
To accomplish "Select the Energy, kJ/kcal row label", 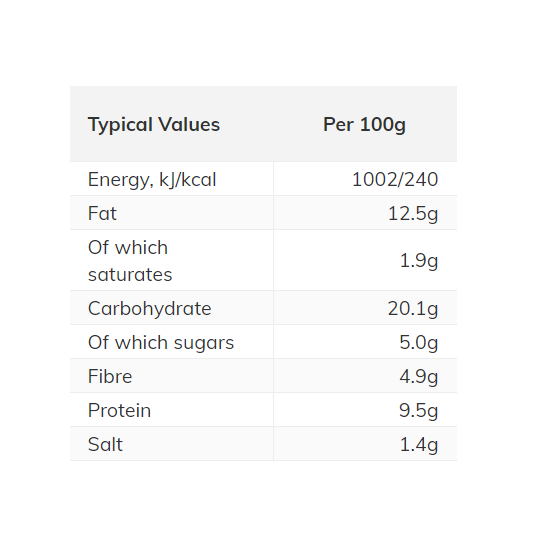I will pyautogui.click(x=152, y=179).
